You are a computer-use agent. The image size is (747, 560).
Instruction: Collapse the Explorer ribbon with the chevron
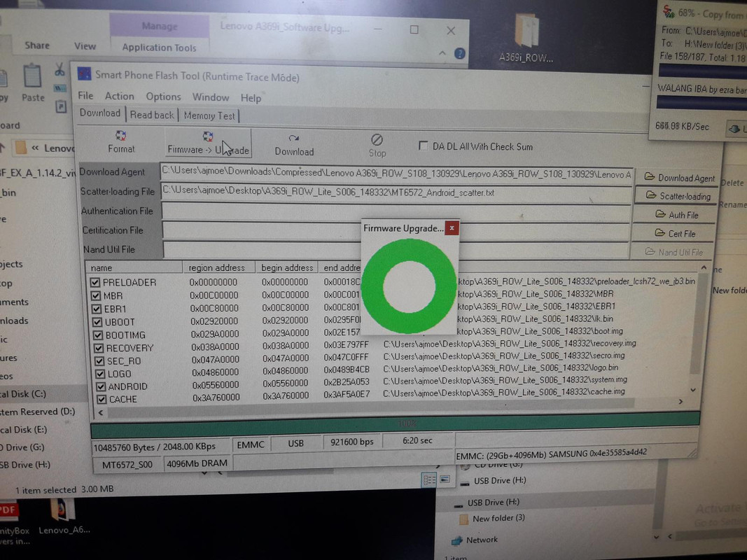click(442, 53)
